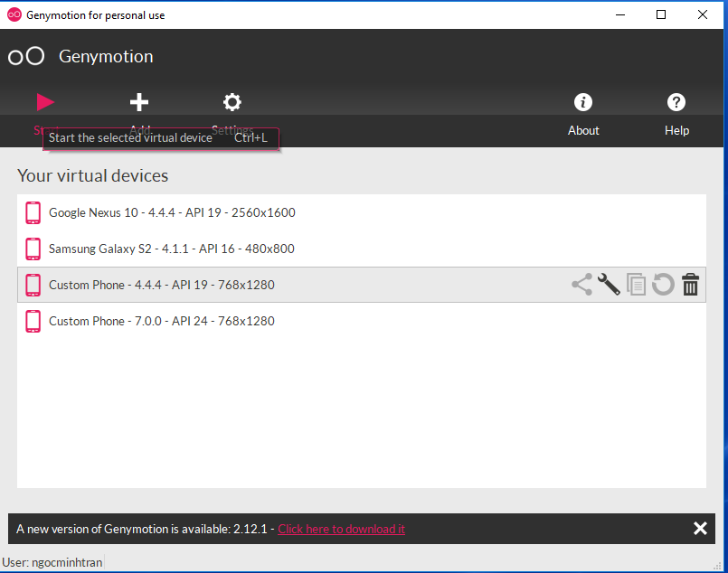Image resolution: width=728 pixels, height=573 pixels.
Task: Dismiss the new version notification bar
Action: point(700,529)
